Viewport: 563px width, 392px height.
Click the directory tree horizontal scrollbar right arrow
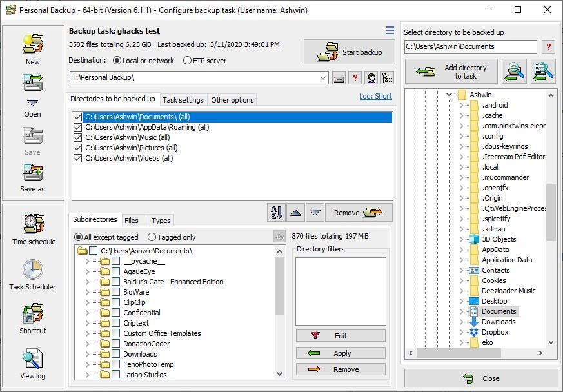click(540, 353)
